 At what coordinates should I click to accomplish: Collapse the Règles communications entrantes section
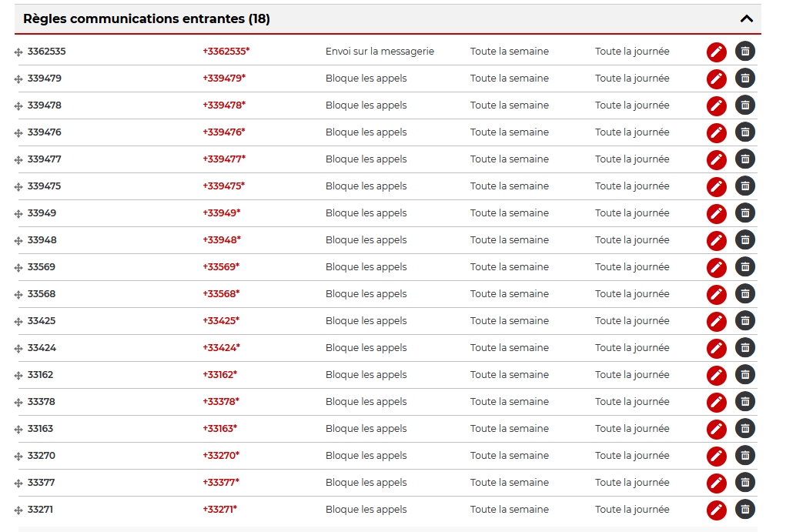coord(746,19)
